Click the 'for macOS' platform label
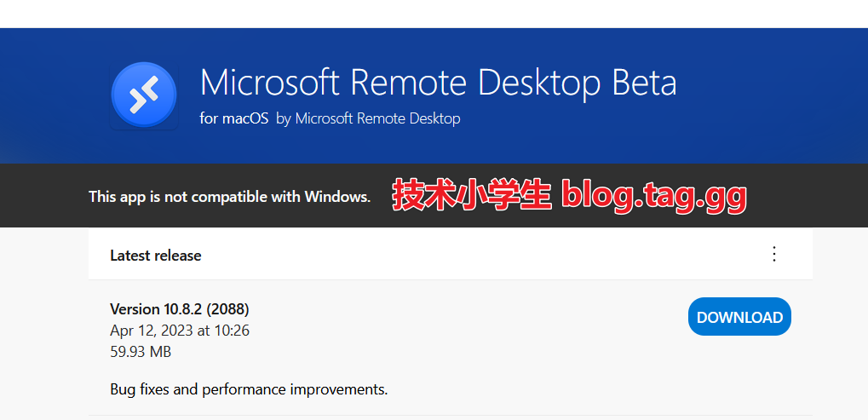The width and height of the screenshot is (868, 420). click(x=234, y=118)
